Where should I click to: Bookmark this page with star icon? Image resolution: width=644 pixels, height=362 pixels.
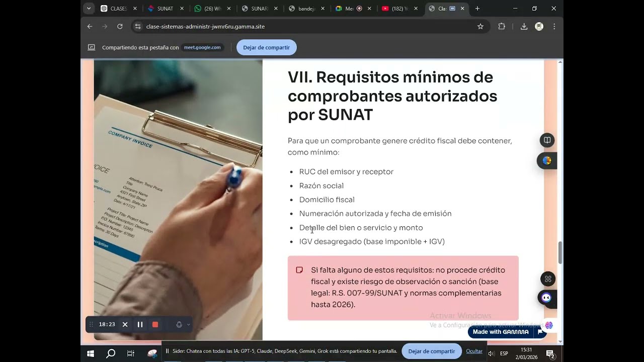pyautogui.click(x=480, y=27)
